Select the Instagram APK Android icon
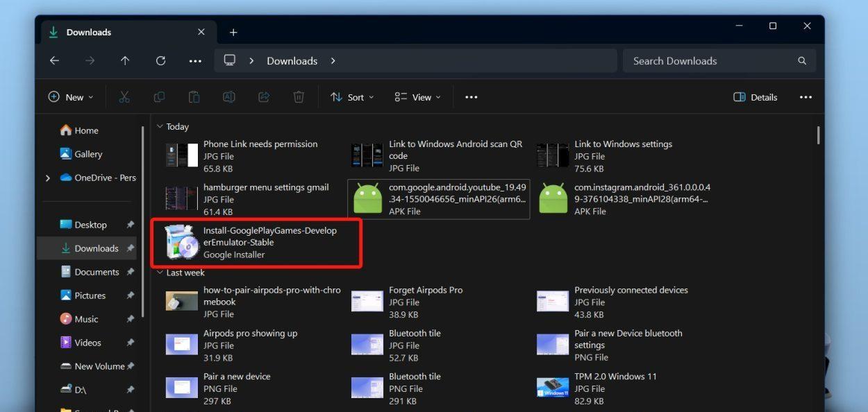868x412 pixels. click(553, 199)
